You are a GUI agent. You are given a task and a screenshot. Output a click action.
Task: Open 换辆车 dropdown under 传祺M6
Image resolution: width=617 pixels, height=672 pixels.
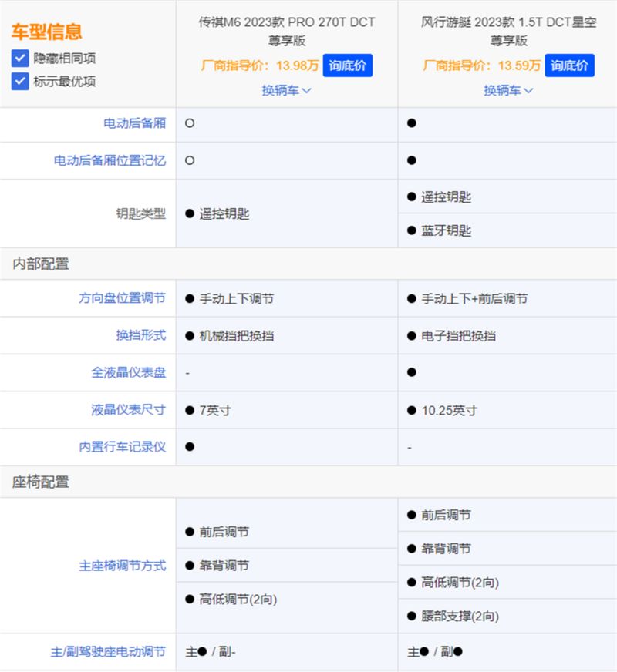click(x=286, y=90)
